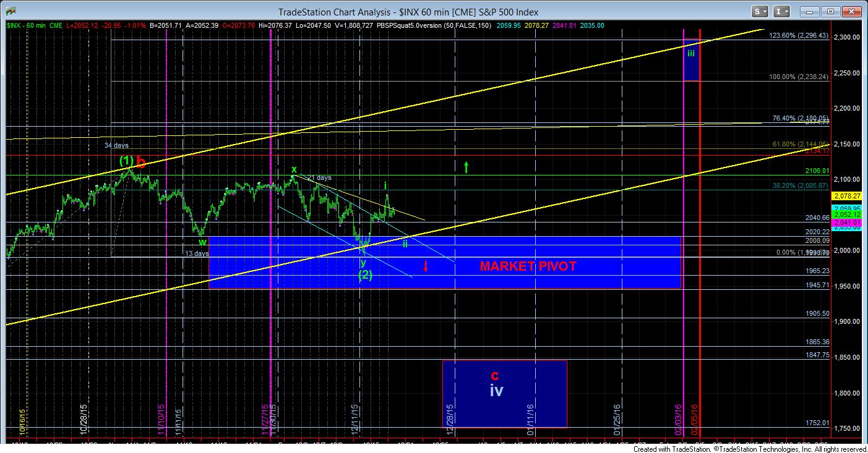
Task: Click the 11/10/15 magenta date label
Action: [x=161, y=420]
